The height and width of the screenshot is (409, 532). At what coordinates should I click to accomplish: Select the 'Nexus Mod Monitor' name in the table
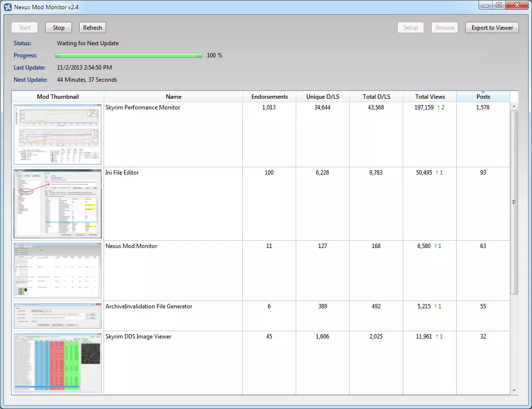pos(131,246)
